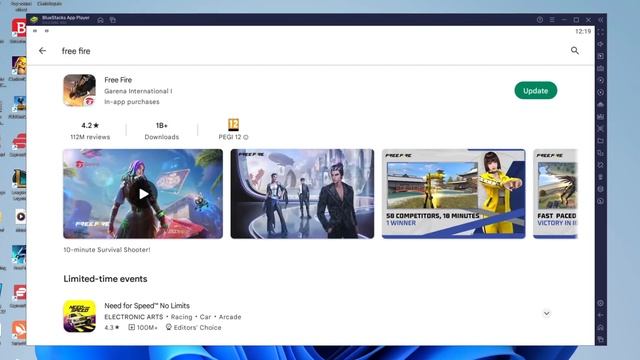Image resolution: width=640 pixels, height=360 pixels.
Task: Select the '10-minute Survival Shooter!' tagline
Action: click(x=107, y=250)
